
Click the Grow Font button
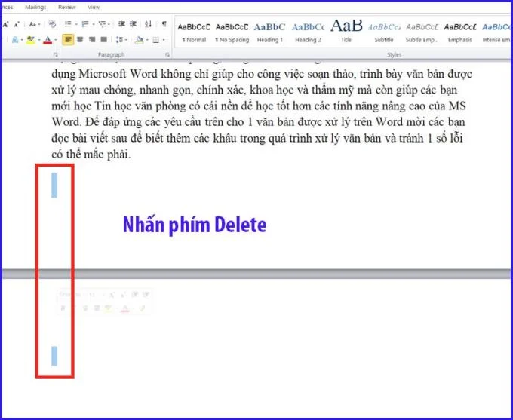(x=5, y=24)
